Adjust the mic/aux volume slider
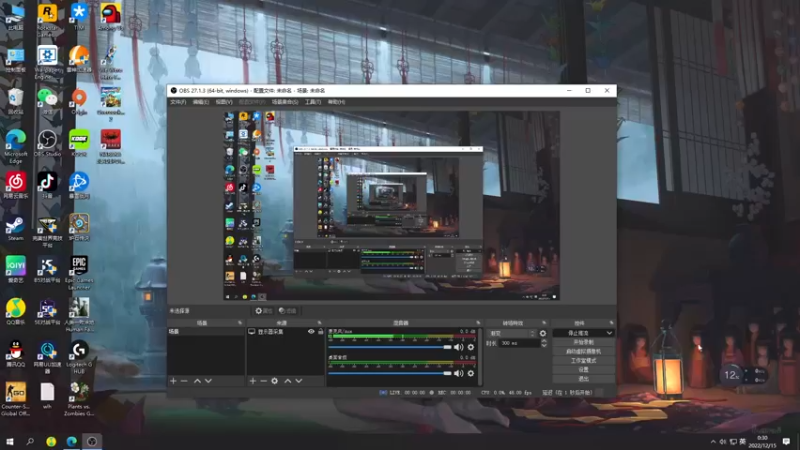The height and width of the screenshot is (450, 800). [x=390, y=347]
